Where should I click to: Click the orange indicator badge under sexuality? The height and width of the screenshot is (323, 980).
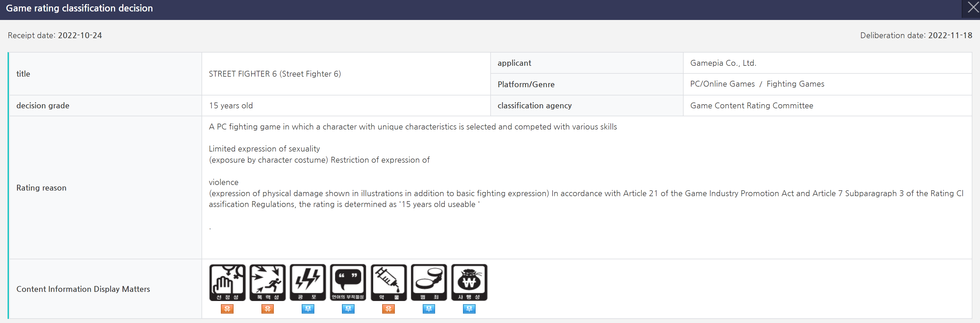click(227, 309)
